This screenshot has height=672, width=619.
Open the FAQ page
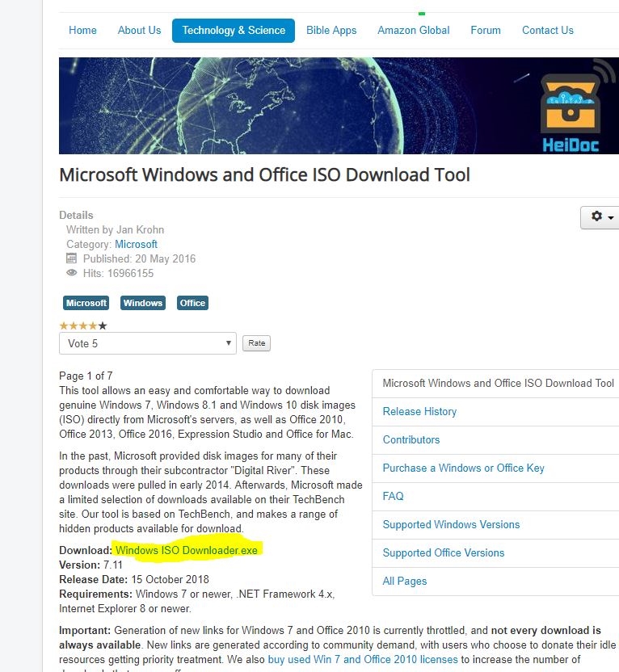(x=393, y=496)
